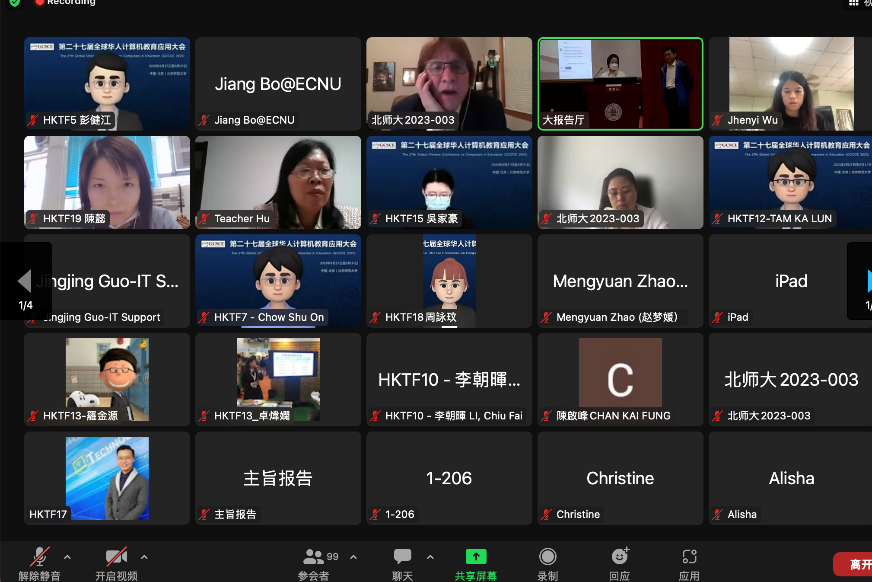Viewport: 872px width, 582px height.
Task: Click the HKTF7 - Chow Shu On name label
Action: click(x=269, y=317)
